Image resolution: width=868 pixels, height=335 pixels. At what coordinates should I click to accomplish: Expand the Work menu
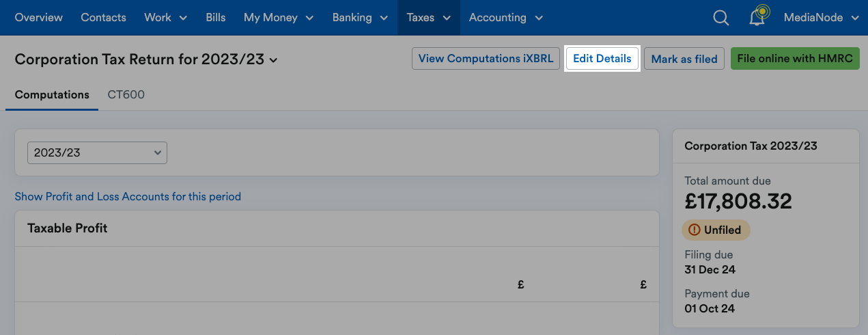[x=165, y=18]
